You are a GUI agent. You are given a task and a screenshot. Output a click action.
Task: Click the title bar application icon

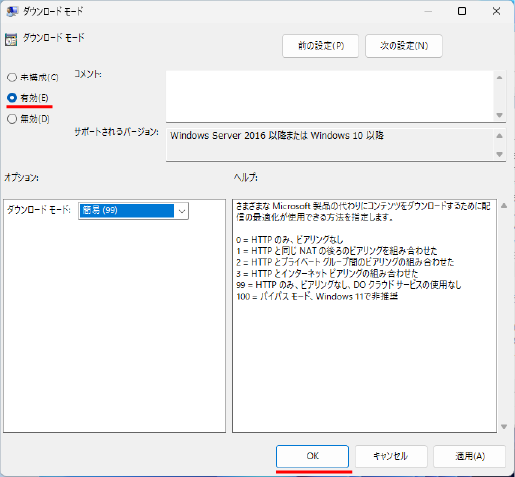pos(12,11)
